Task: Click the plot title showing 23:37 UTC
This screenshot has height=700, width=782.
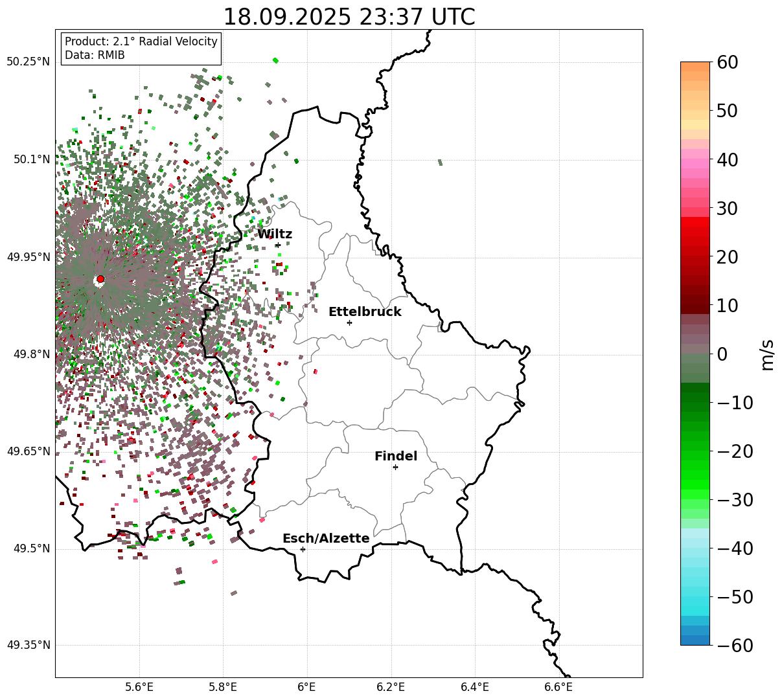Action: [349, 16]
